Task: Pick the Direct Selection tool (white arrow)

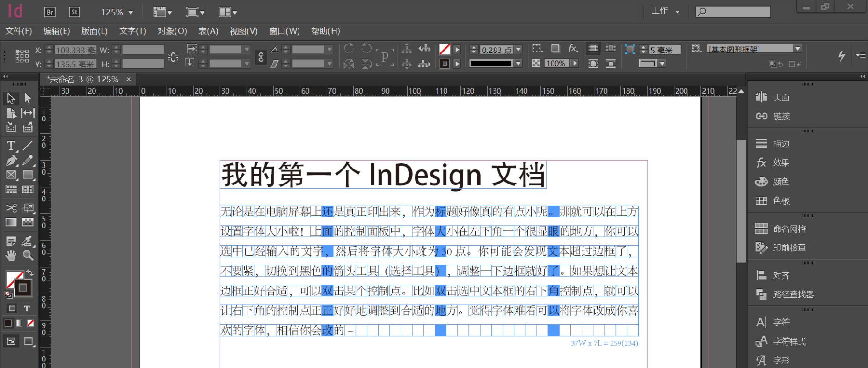Action: click(28, 98)
